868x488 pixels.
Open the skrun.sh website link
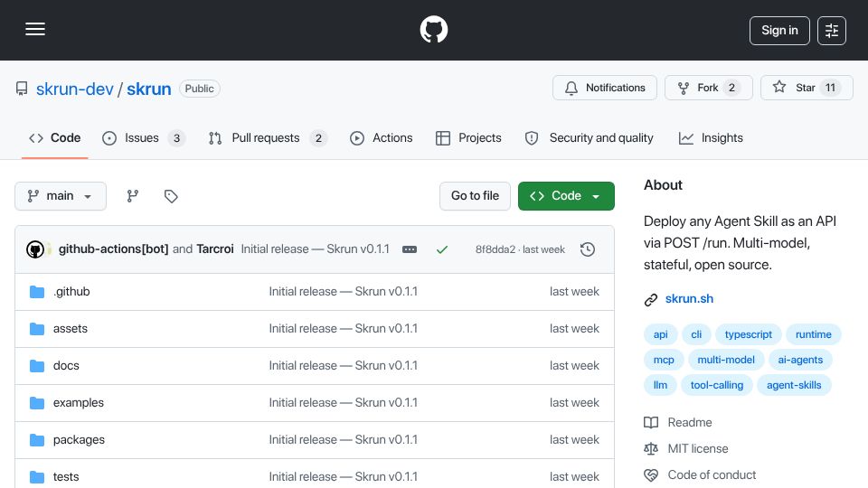689,299
